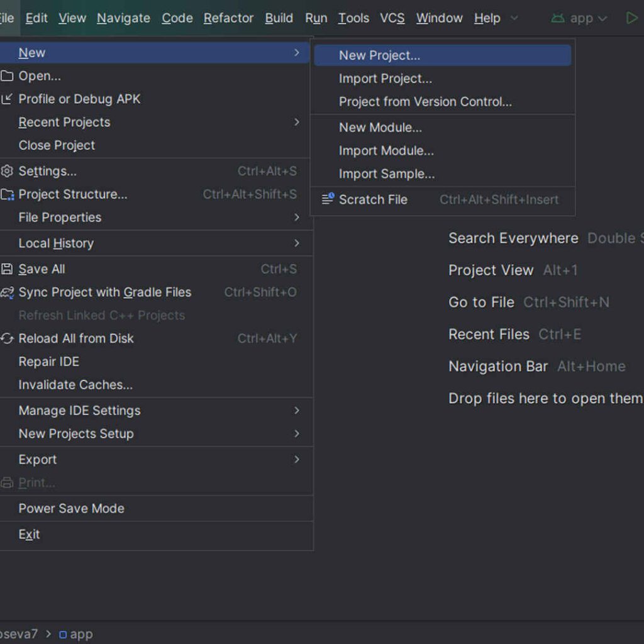This screenshot has height=644, width=644.
Task: Choose Project from Version Control...
Action: pos(425,102)
